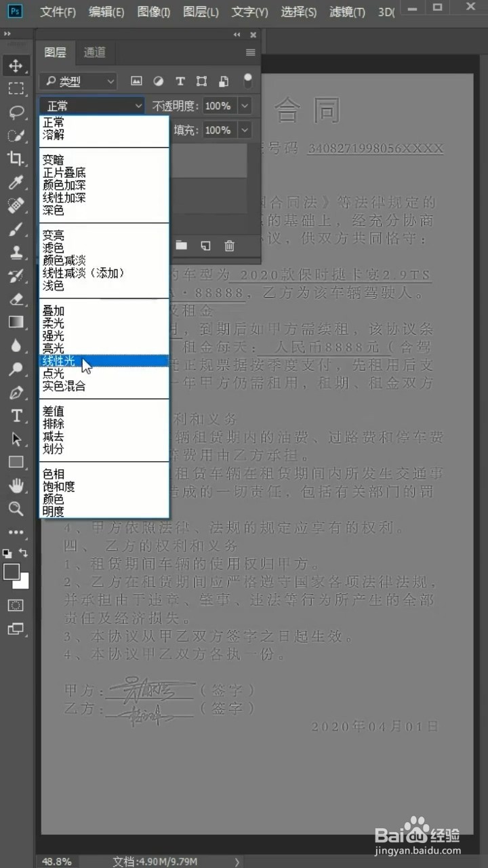Screen dimensions: 488x868
Task: Create a new layer group folder
Action: point(181,245)
